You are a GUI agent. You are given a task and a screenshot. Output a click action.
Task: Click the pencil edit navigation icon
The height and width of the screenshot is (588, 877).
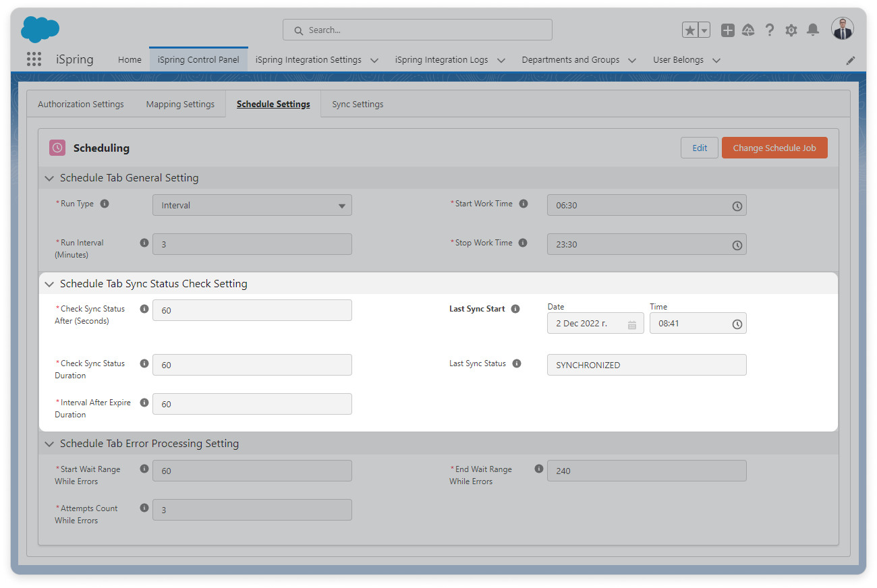pos(850,60)
